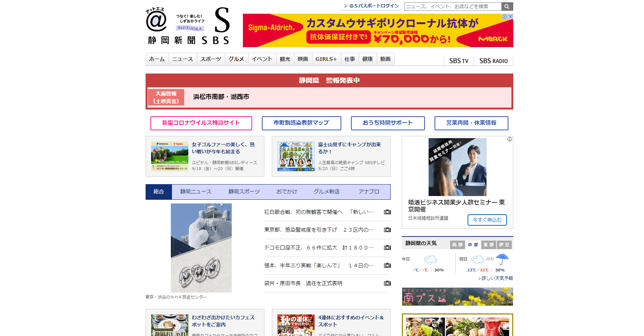Click the ad info icon on Merck banner
644x336 pixels.
(505, 16)
